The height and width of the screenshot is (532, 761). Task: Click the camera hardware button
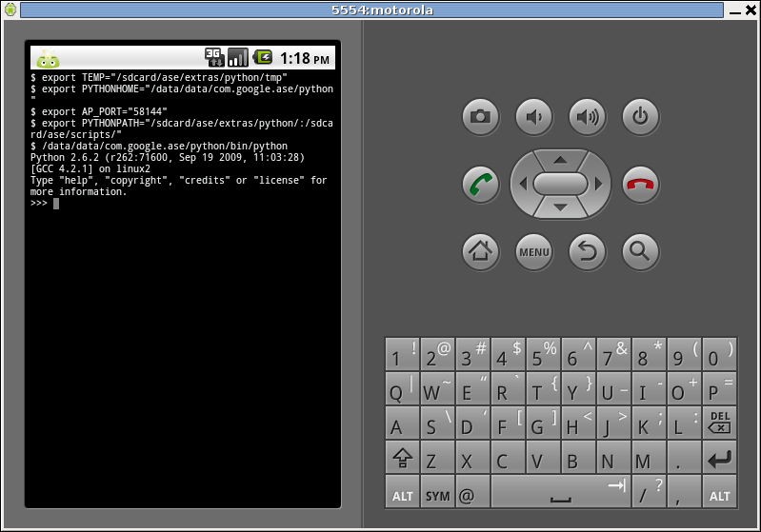(480, 117)
